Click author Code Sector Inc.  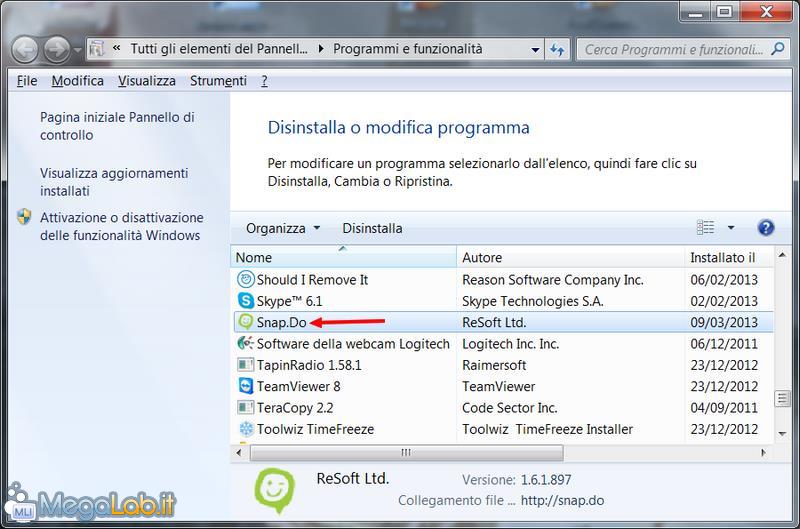click(x=509, y=408)
